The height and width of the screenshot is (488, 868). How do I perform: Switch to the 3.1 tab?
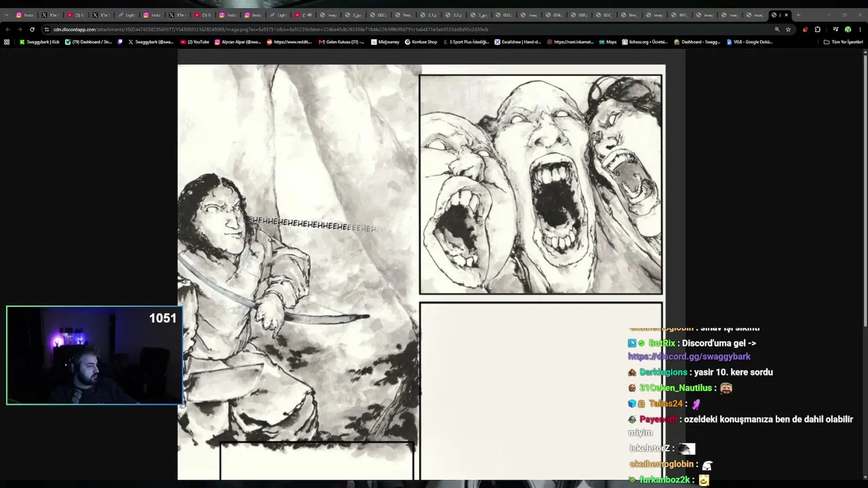(430, 15)
